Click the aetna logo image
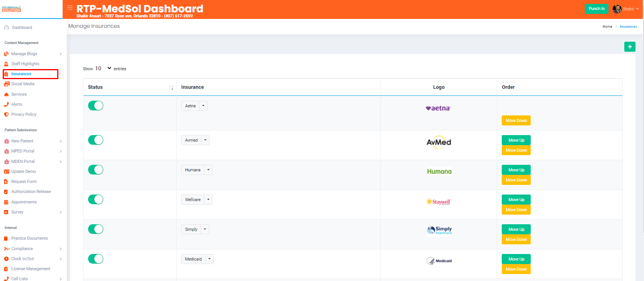644x281 pixels. click(438, 108)
